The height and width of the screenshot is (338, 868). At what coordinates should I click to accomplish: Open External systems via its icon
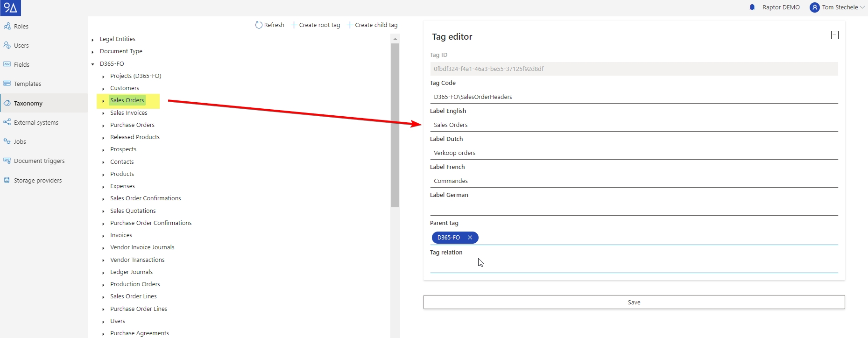(7, 122)
